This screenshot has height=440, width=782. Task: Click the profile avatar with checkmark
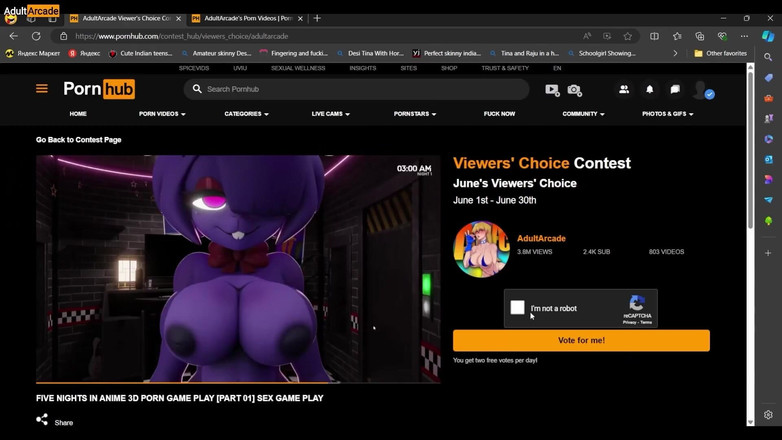703,90
